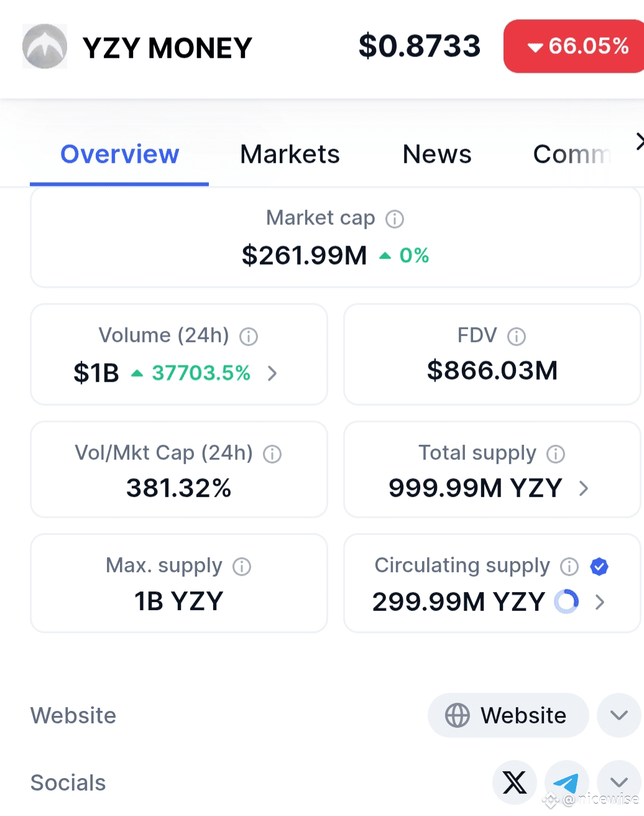Open the X (Twitter) social link
644x816 pixels.
515,782
